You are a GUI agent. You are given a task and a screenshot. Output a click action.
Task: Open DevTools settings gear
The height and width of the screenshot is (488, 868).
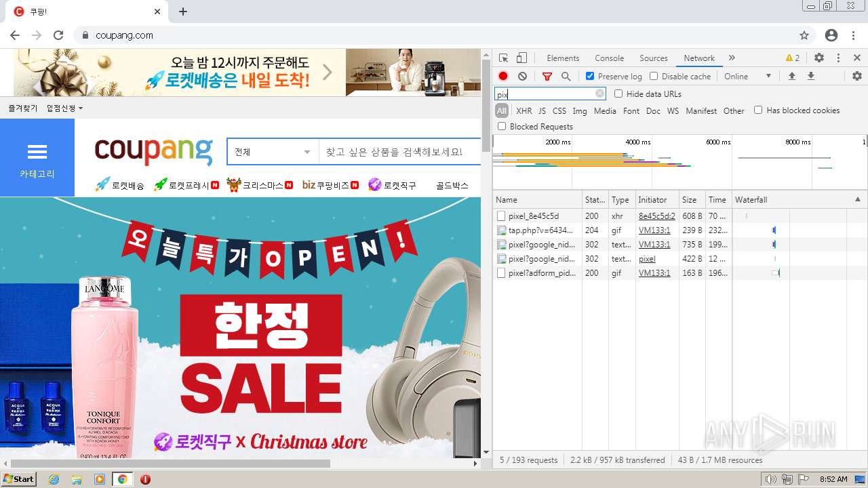click(x=819, y=58)
